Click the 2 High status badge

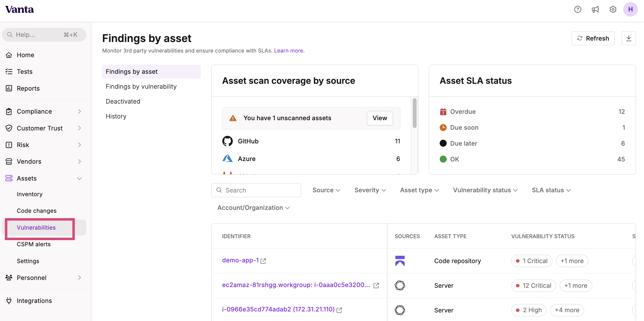529,310
